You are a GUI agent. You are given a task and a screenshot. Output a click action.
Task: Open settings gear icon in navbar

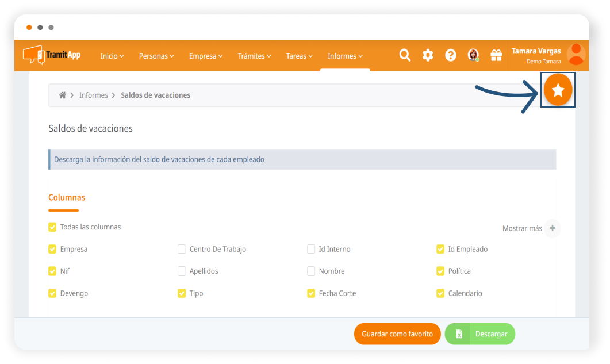click(428, 55)
